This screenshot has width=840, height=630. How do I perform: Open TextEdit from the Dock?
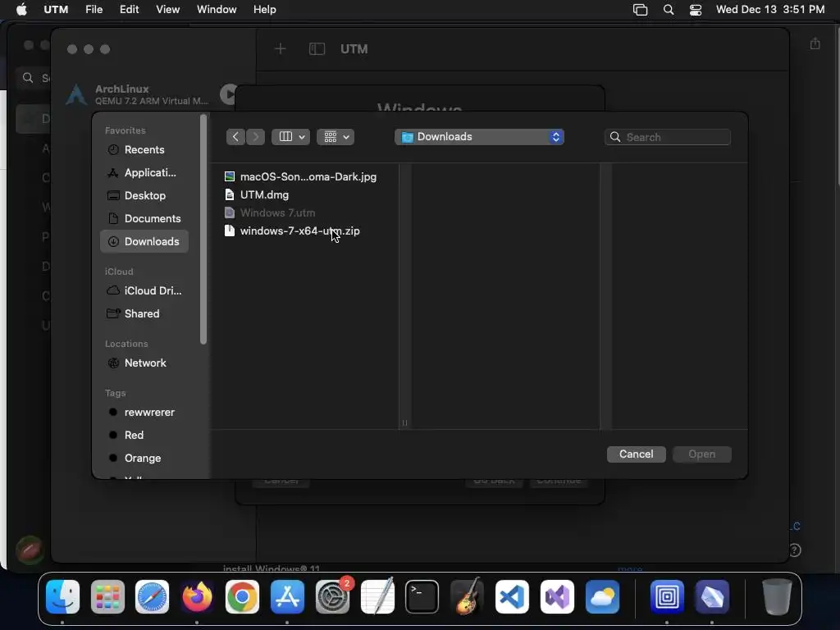(377, 597)
